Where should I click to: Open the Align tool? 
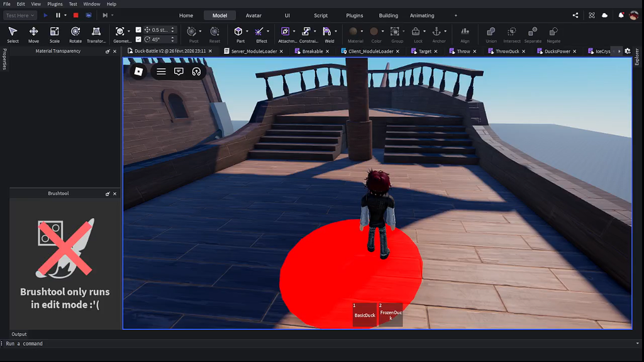click(x=465, y=35)
